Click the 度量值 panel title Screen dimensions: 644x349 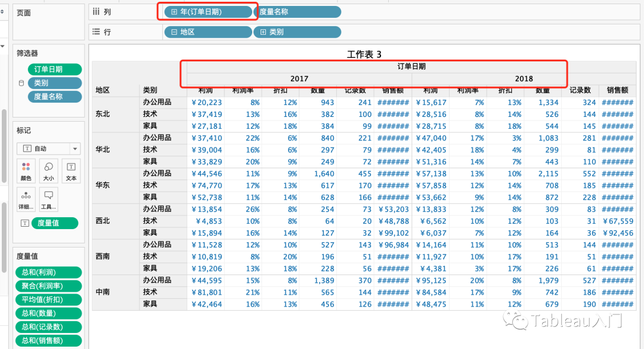coord(27,256)
